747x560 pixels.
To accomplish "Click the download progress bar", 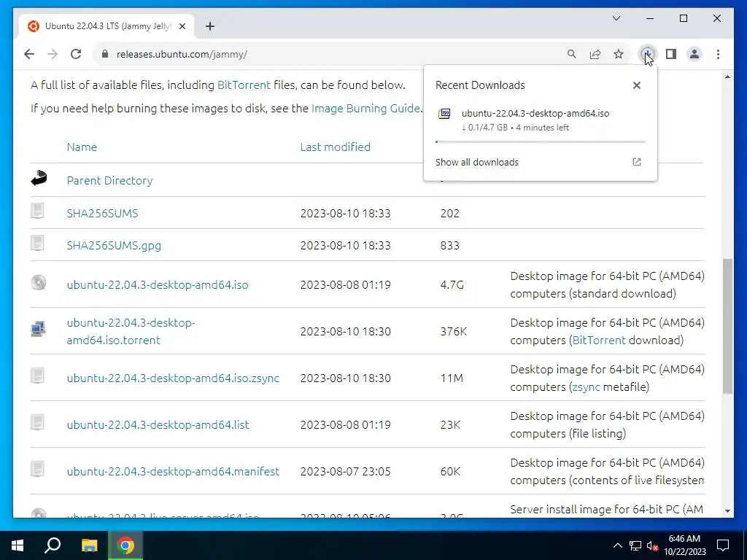I will coord(541,142).
